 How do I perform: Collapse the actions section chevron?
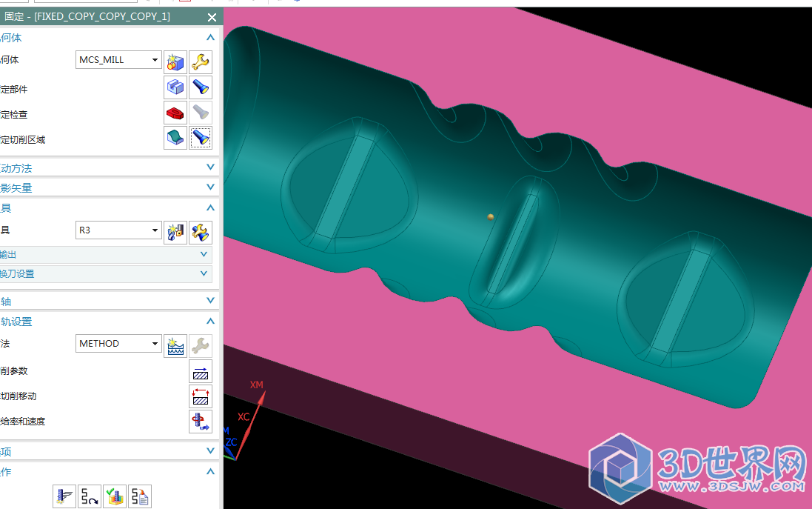(x=210, y=472)
